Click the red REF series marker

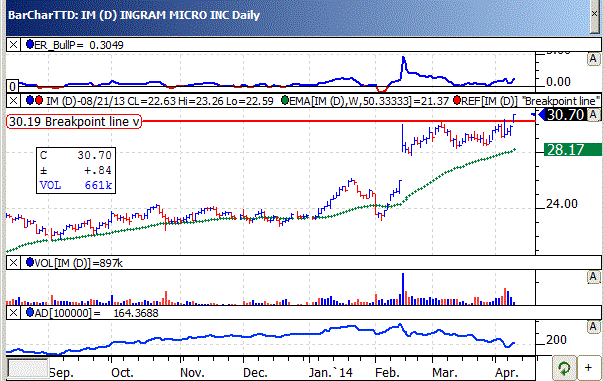pyautogui.click(x=457, y=101)
